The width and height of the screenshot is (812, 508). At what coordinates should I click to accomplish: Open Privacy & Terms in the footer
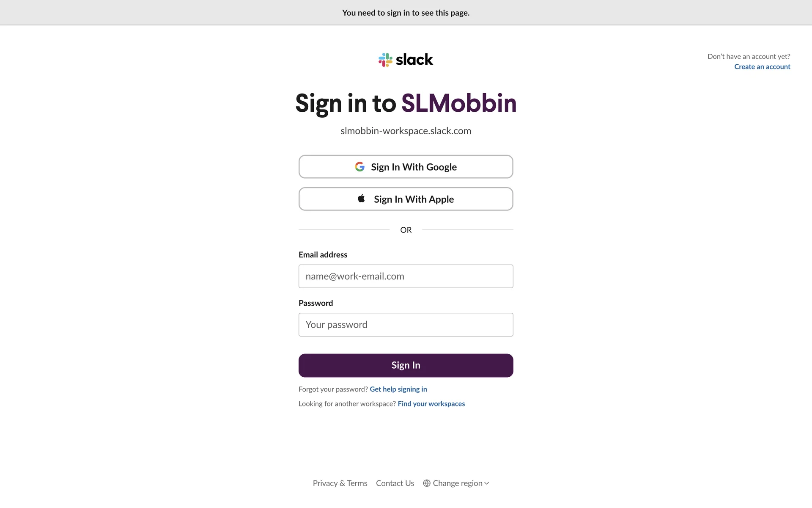pyautogui.click(x=340, y=483)
